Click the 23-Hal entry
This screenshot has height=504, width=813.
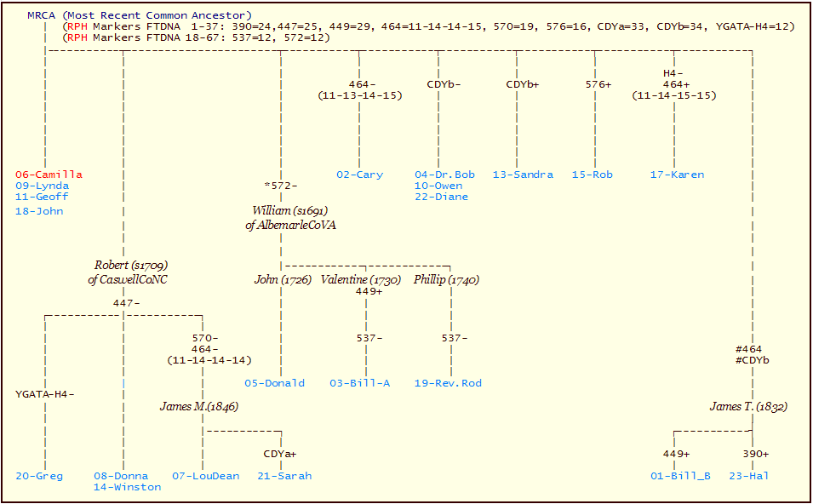click(749, 476)
